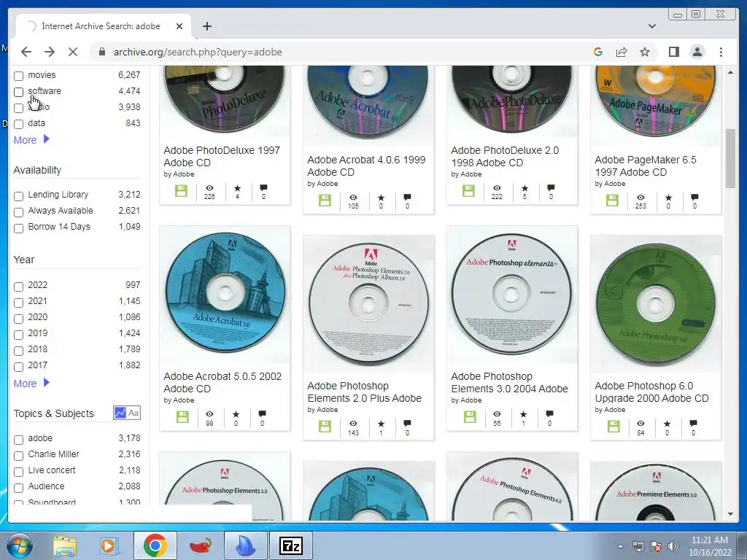Click software icon for Photoshop Elements 2.0 Plus
The width and height of the screenshot is (747, 560).
pyautogui.click(x=325, y=426)
